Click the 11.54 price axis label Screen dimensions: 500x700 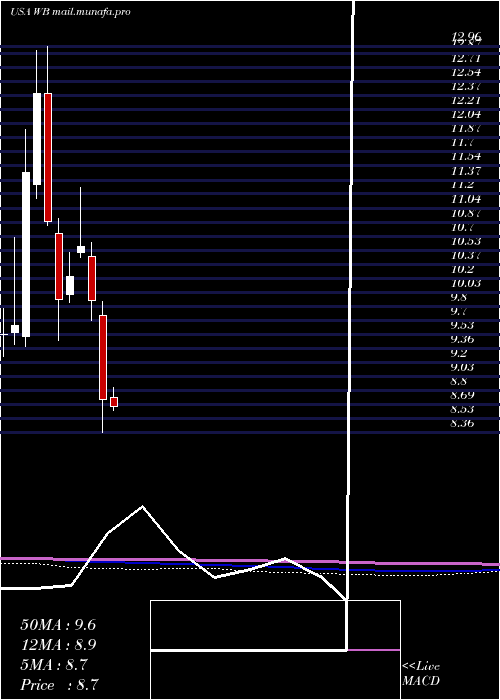(x=466, y=157)
